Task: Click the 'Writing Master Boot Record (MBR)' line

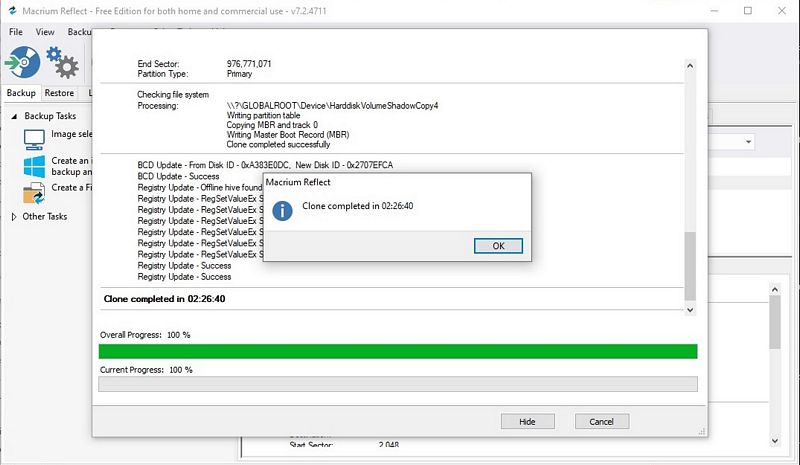Action: pyautogui.click(x=288, y=135)
